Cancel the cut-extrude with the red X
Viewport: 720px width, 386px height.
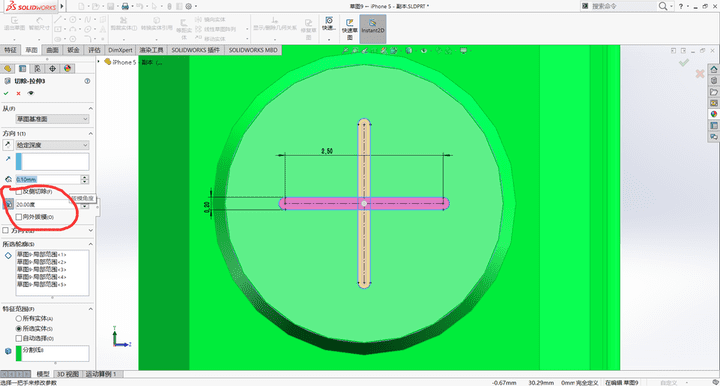[x=18, y=93]
